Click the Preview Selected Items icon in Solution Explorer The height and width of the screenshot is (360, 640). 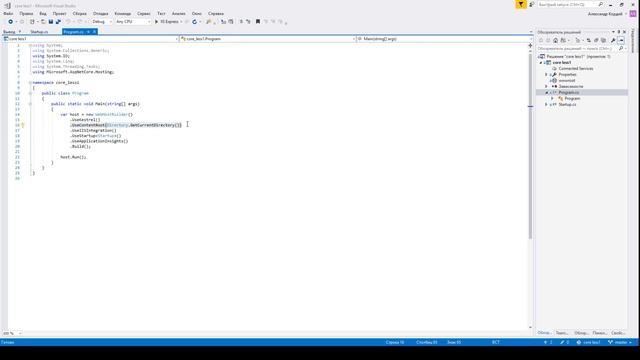coord(621,40)
